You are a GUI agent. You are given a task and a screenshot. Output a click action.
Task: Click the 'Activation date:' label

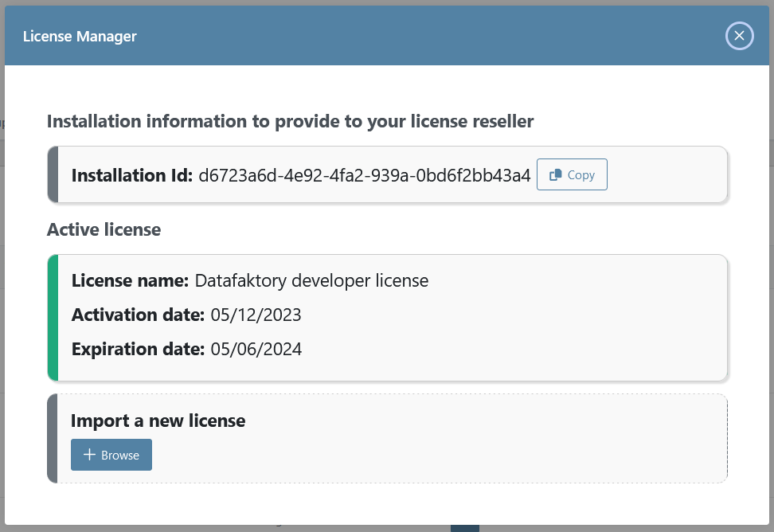pyautogui.click(x=138, y=315)
